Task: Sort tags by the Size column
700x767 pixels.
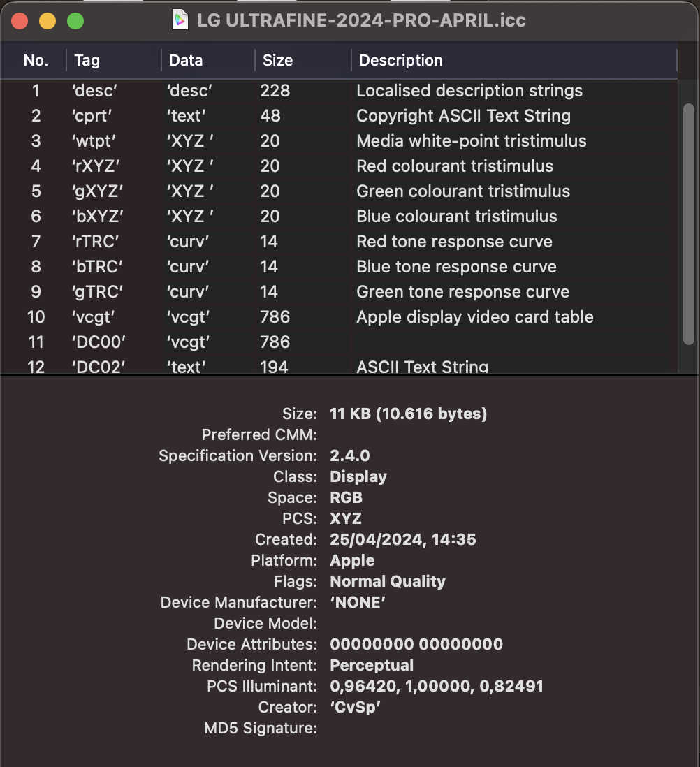Action: tap(277, 61)
